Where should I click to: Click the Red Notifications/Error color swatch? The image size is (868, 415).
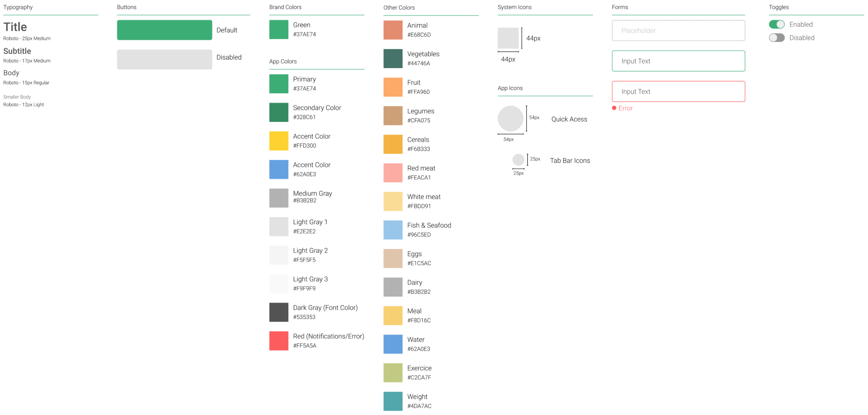278,341
